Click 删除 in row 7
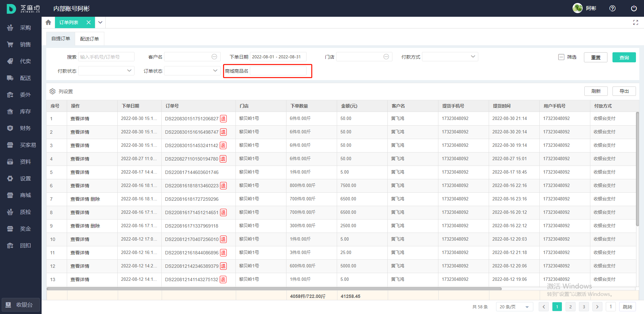The image size is (644, 314). (x=95, y=199)
